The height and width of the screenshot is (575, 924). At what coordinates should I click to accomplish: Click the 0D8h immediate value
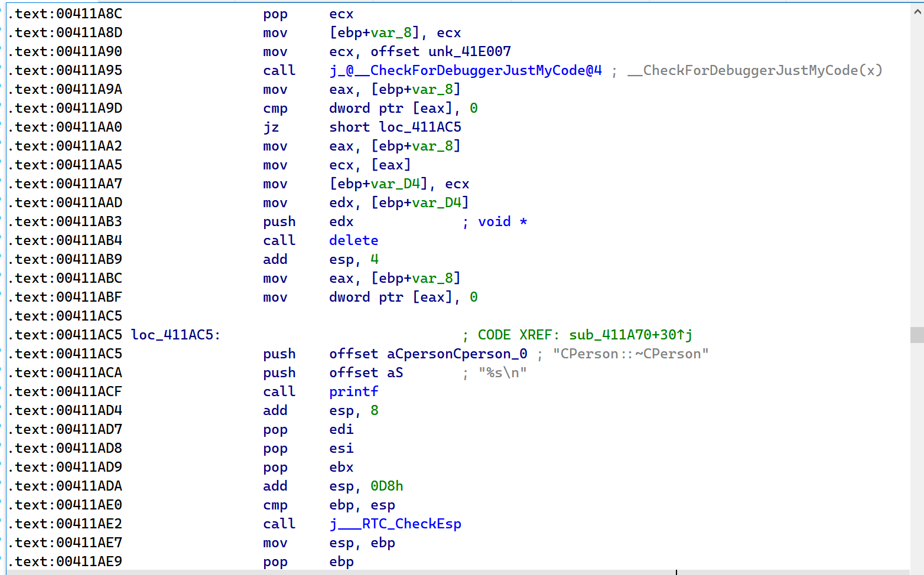387,486
